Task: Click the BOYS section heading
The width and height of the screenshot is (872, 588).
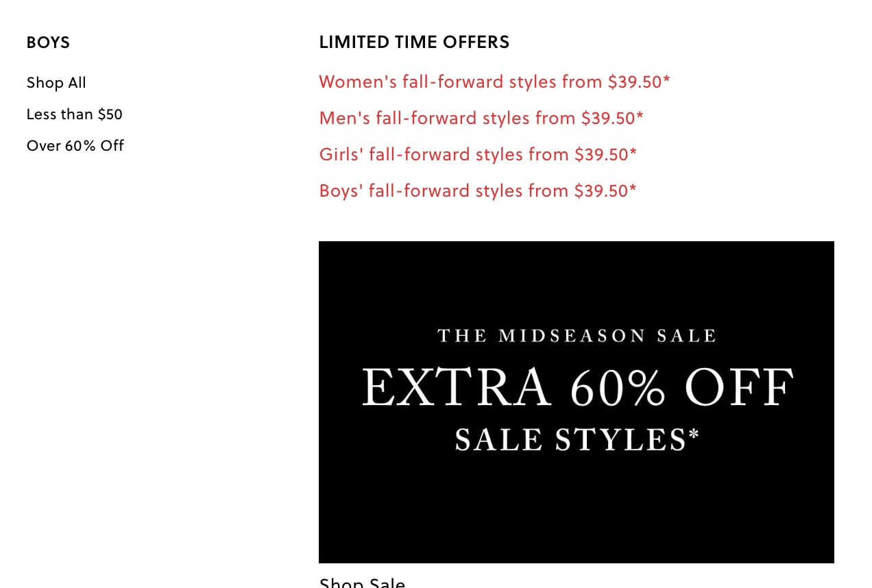Action: click(48, 42)
